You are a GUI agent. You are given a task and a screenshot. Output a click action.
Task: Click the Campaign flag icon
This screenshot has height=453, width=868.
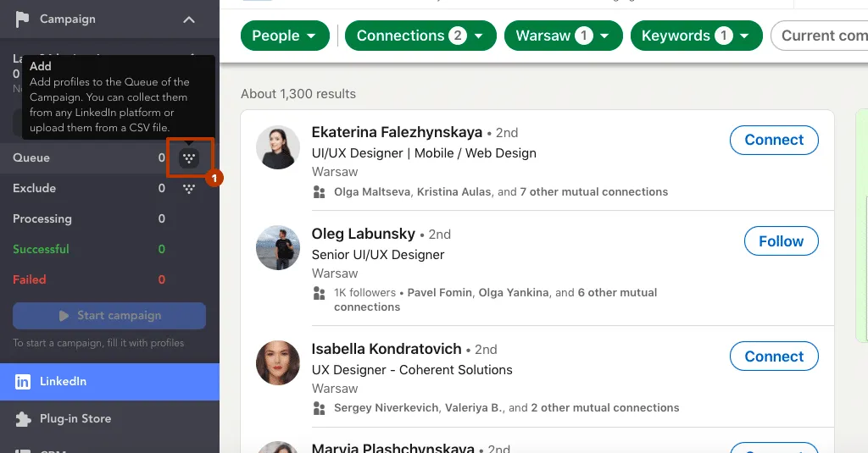click(x=22, y=19)
